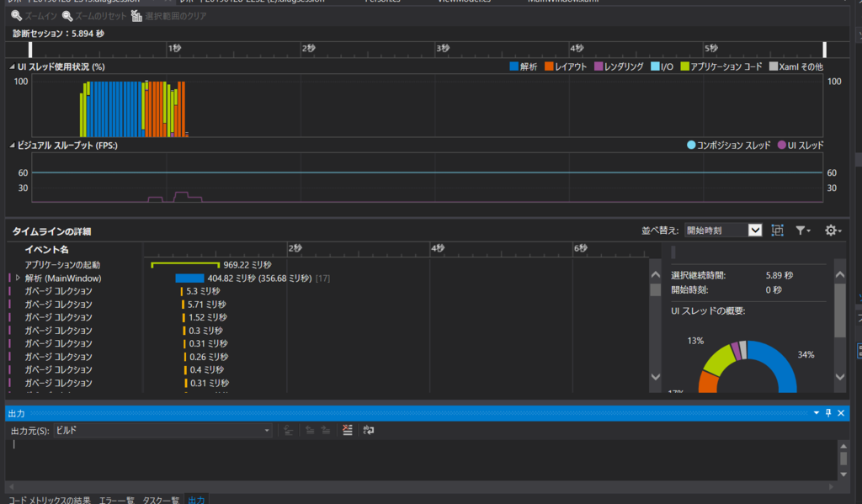Select the ガベージ コレクション row with 5.3 ミリ秒

coord(327,291)
